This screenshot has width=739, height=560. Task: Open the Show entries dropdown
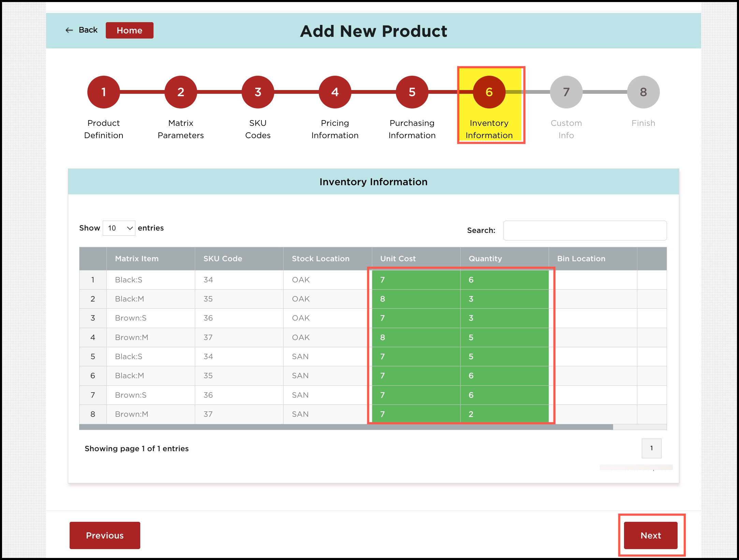pyautogui.click(x=119, y=228)
